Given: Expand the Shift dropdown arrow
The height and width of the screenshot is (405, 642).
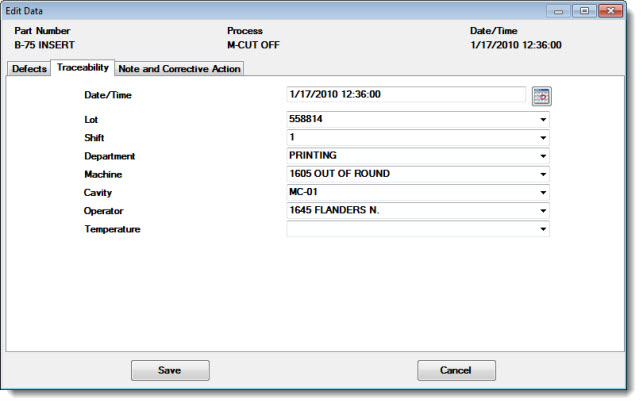Looking at the screenshot, I should click(543, 138).
